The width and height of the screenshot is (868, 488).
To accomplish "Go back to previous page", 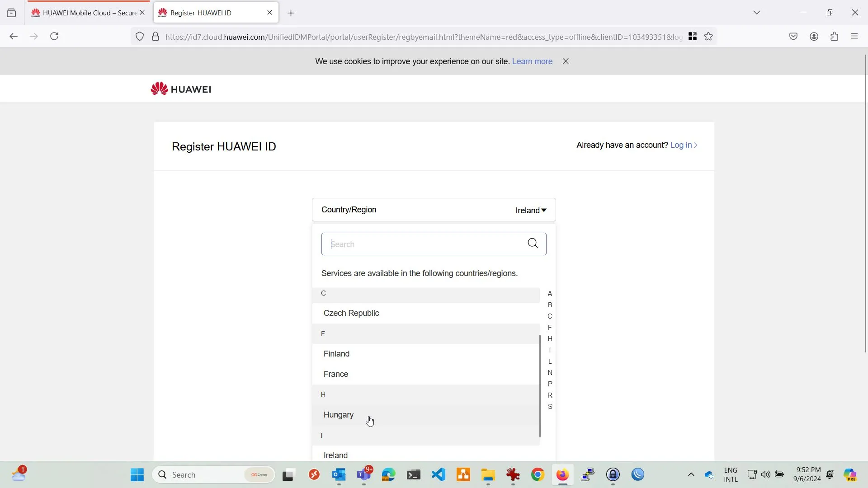I will (14, 37).
